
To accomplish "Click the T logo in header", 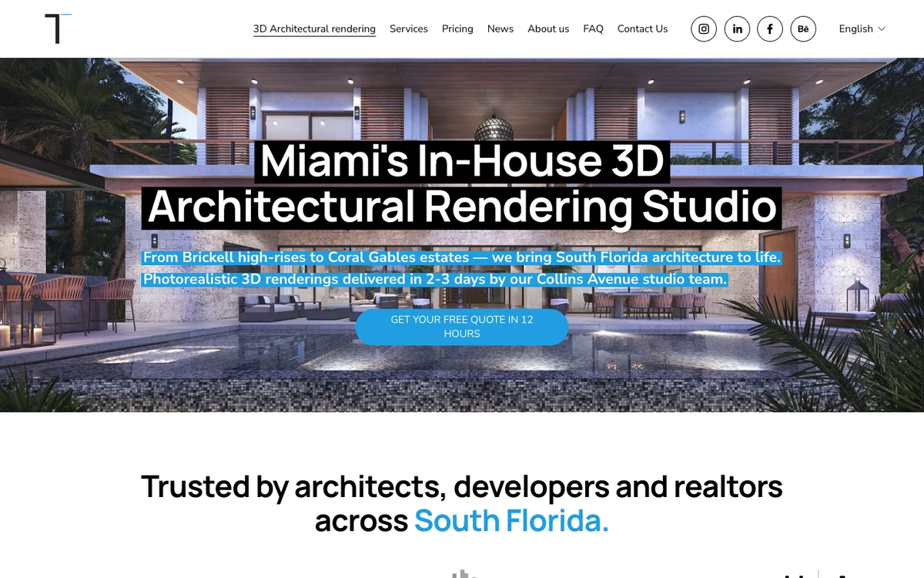I will tap(59, 29).
